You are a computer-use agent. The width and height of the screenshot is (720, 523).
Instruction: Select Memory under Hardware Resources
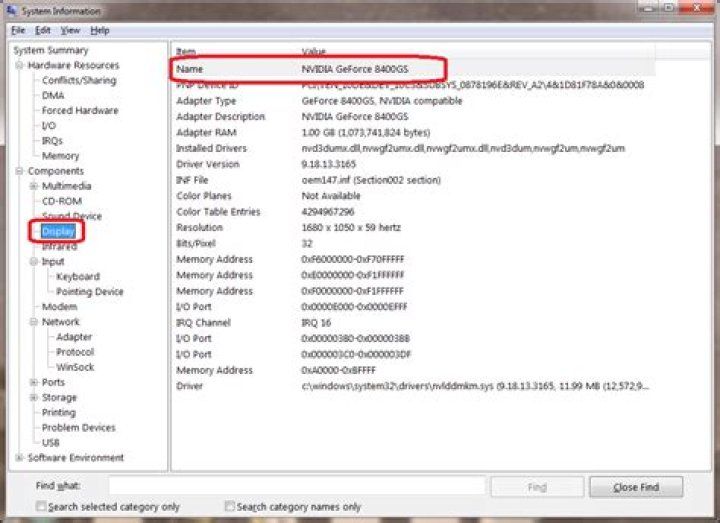coord(60,156)
